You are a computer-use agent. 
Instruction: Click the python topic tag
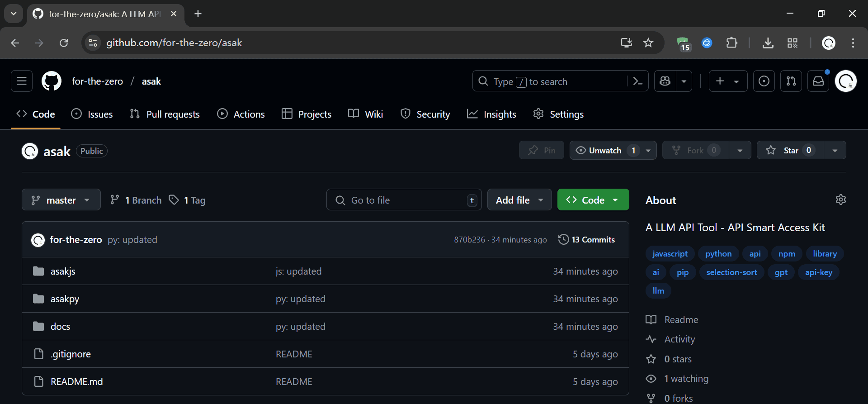point(718,254)
